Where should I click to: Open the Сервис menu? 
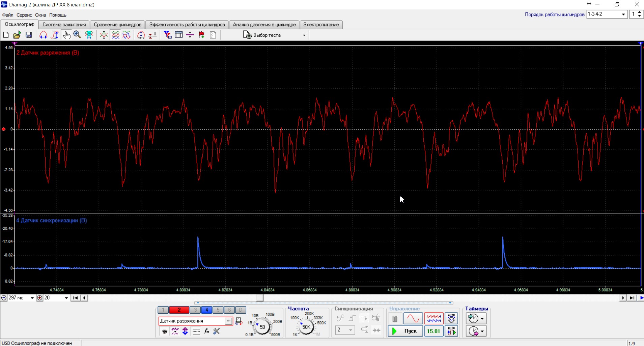pyautogui.click(x=24, y=15)
